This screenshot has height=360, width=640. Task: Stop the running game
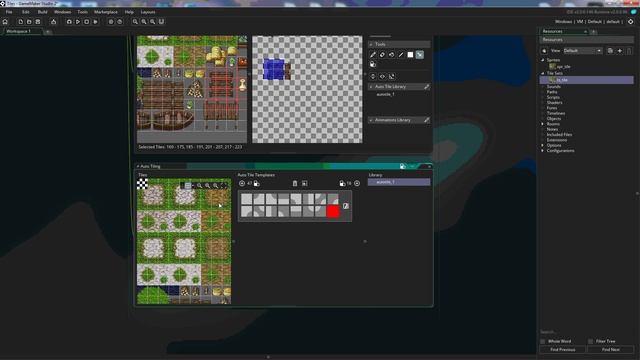(x=87, y=22)
